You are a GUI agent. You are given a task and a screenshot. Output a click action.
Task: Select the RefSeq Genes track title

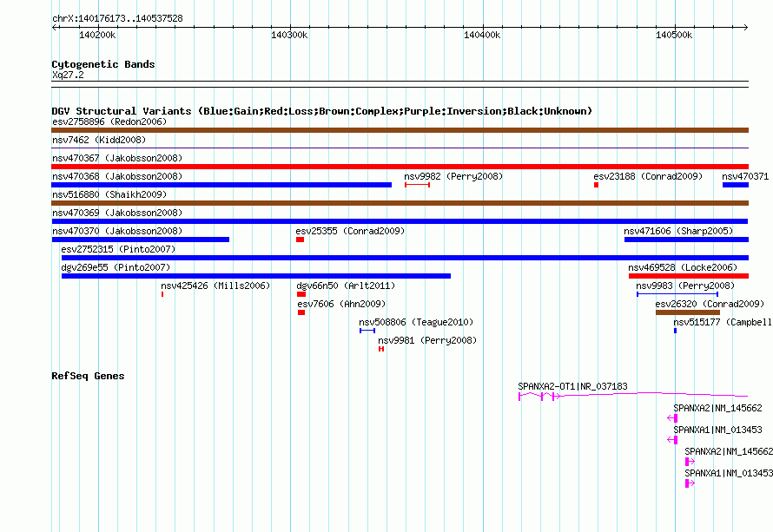pyautogui.click(x=88, y=376)
